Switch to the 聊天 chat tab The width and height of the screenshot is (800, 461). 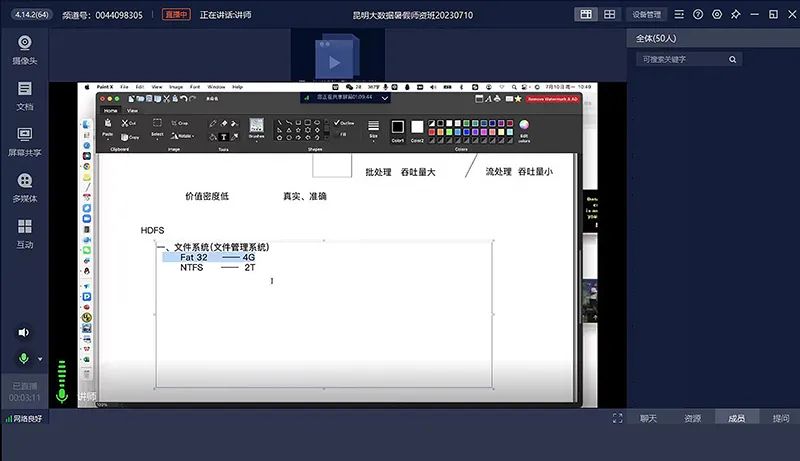coord(648,418)
